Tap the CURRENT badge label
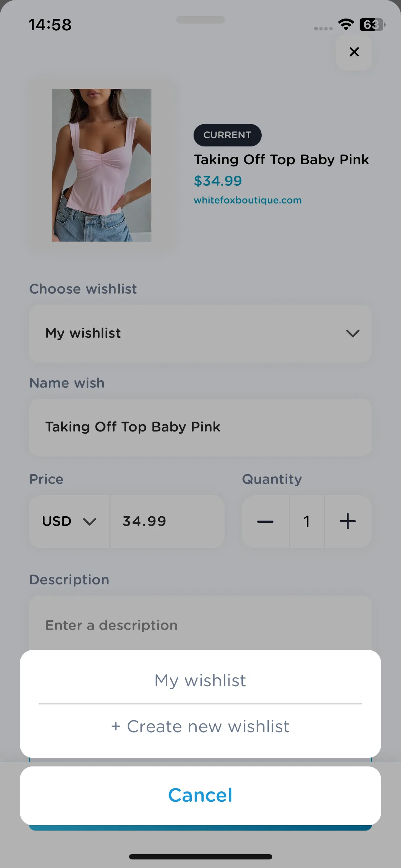The image size is (401, 868). (x=227, y=135)
